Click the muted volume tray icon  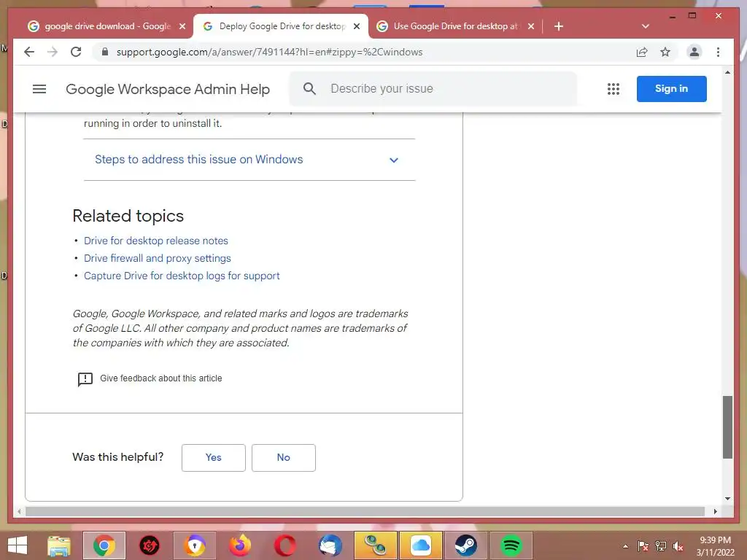pyautogui.click(x=678, y=546)
